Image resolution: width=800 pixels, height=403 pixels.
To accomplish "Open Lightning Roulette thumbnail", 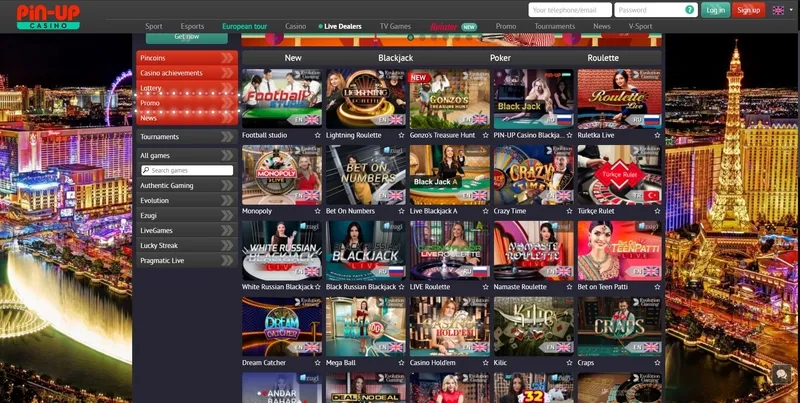I will point(366,98).
